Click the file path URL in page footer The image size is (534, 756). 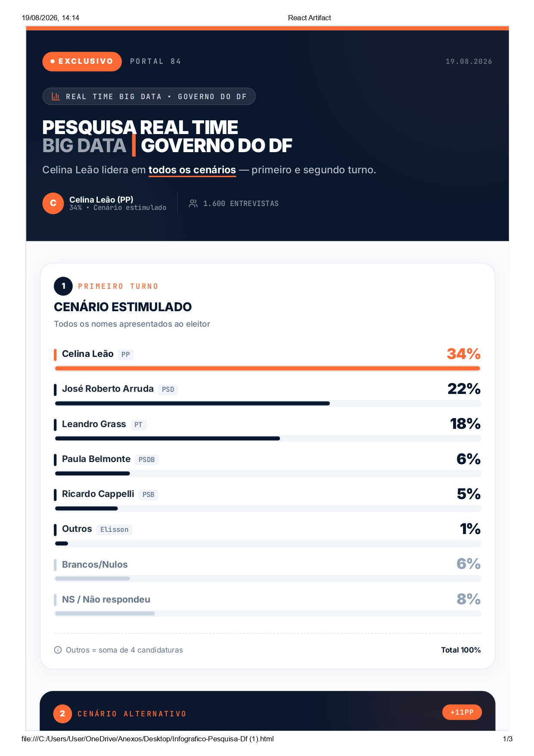(148, 739)
